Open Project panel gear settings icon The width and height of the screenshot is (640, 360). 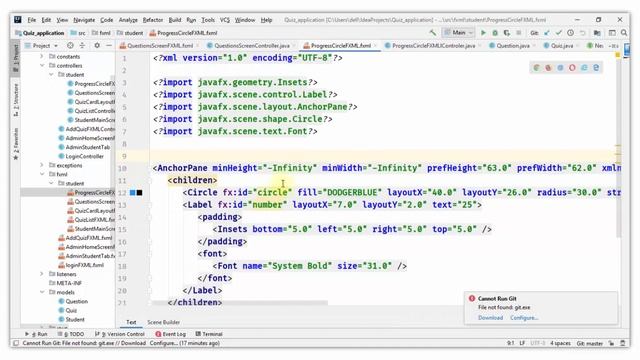click(97, 46)
